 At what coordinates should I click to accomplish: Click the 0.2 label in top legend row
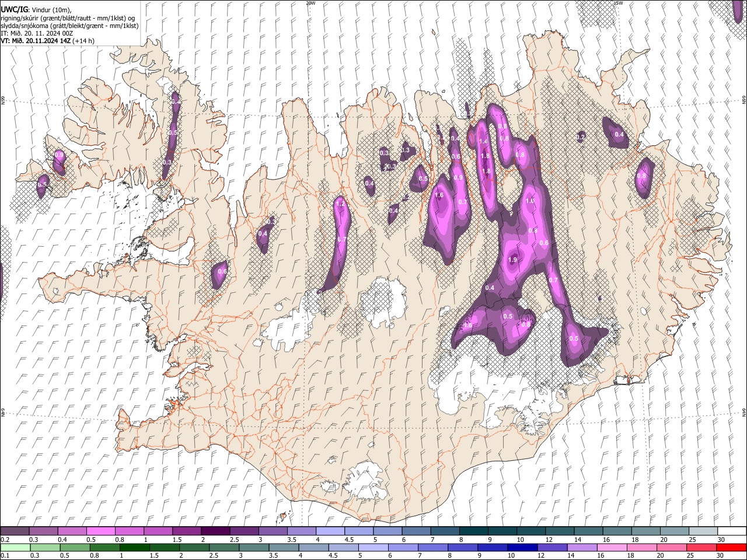coord(5,540)
